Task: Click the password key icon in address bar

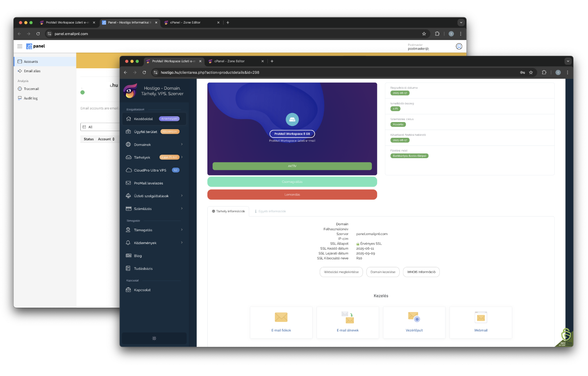Action: [523, 73]
